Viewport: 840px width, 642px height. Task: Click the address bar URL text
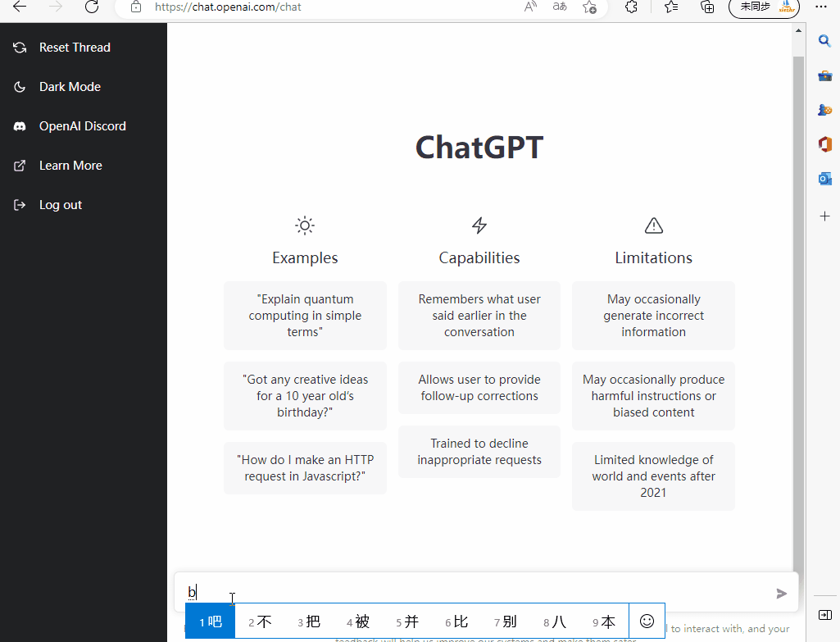click(228, 7)
